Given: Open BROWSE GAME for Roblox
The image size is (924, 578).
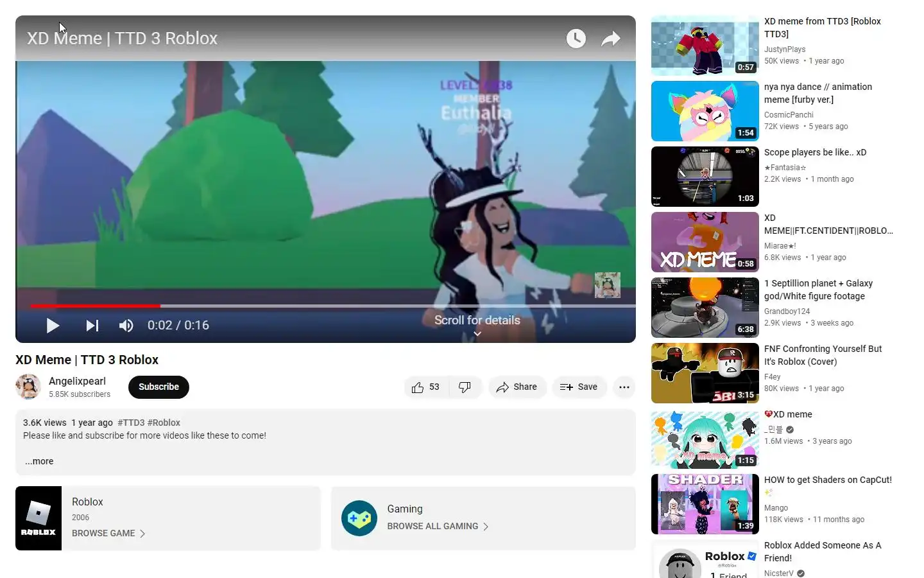Looking at the screenshot, I should tap(108, 533).
